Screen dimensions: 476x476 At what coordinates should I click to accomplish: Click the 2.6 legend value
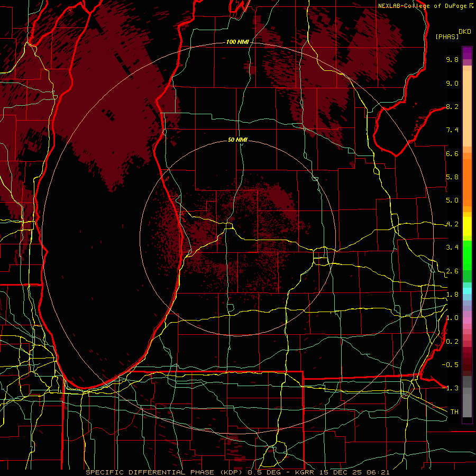click(452, 271)
